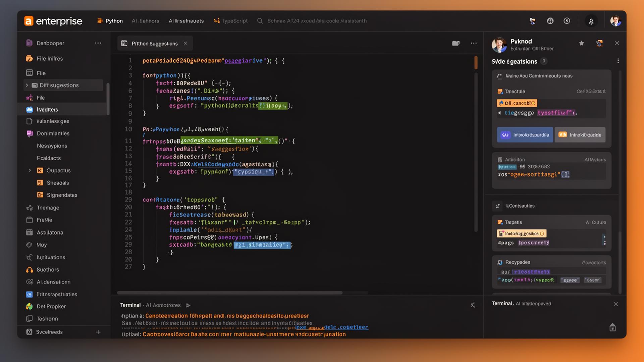Select the Pftthon Suggestions editor tab

[155, 43]
